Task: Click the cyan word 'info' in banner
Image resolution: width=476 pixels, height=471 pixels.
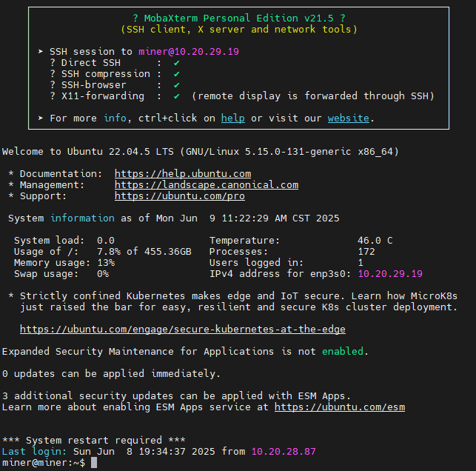Action: point(115,118)
